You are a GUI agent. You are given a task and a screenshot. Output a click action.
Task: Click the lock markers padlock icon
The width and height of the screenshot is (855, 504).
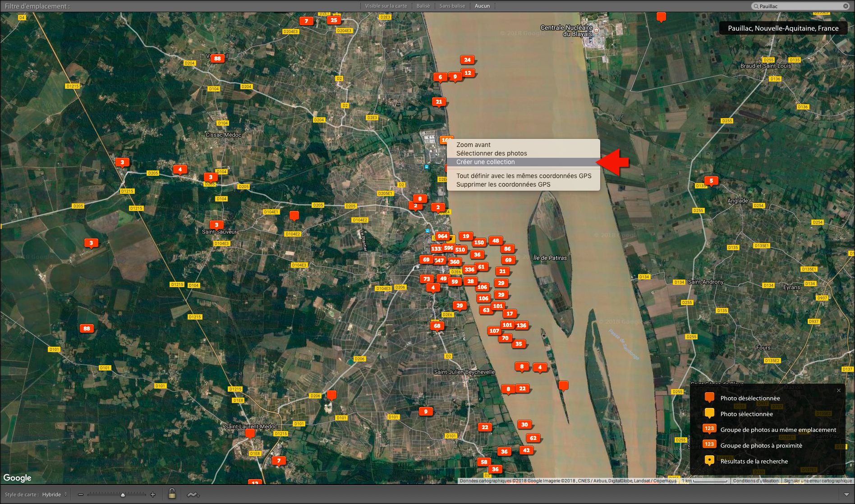pyautogui.click(x=172, y=494)
